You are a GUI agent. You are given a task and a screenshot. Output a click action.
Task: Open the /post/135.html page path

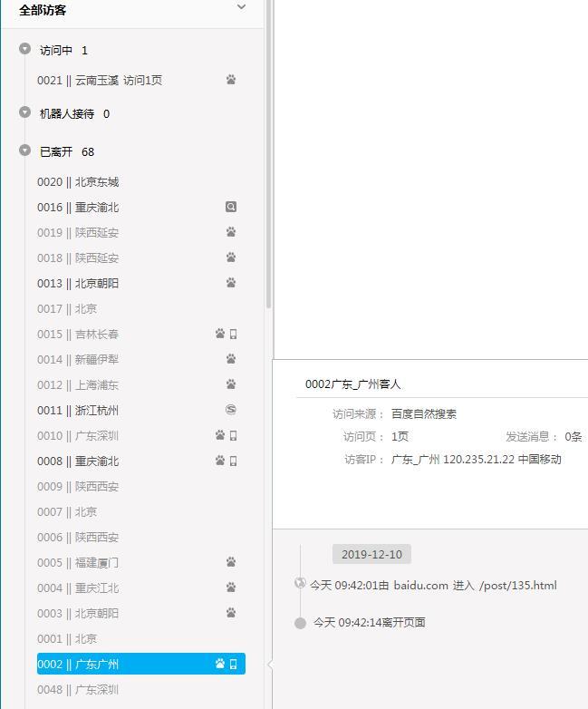pyautogui.click(x=518, y=585)
